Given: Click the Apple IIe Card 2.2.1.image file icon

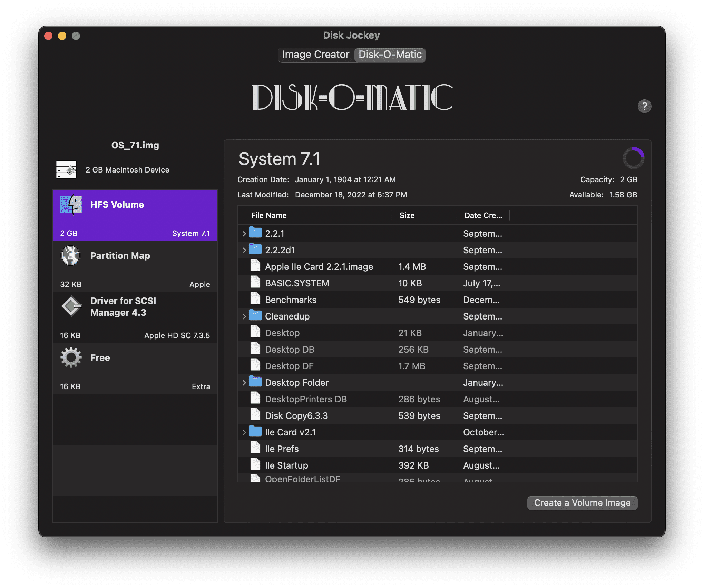Looking at the screenshot, I should tap(255, 266).
